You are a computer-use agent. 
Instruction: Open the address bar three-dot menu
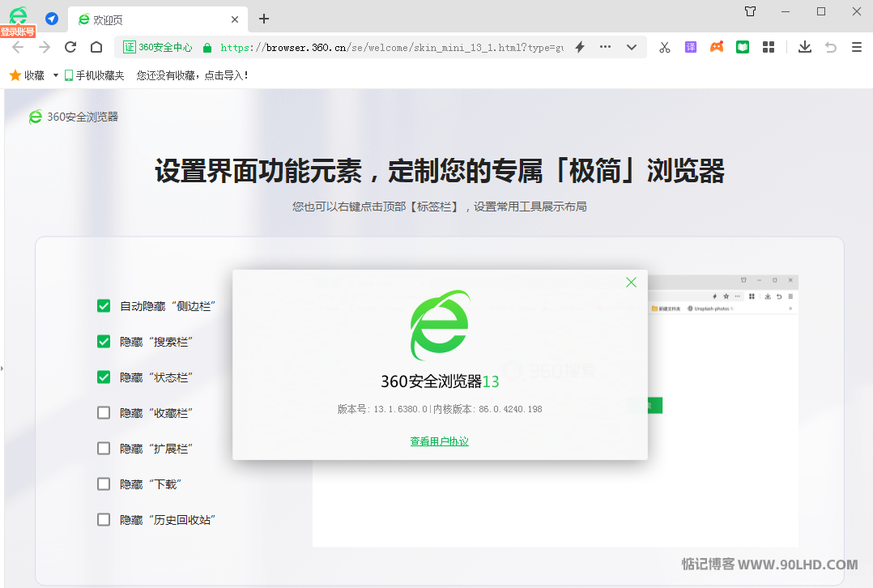(x=605, y=47)
